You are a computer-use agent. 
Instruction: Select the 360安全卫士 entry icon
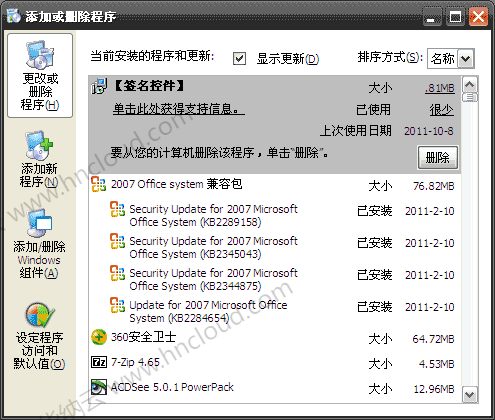pos(99,337)
